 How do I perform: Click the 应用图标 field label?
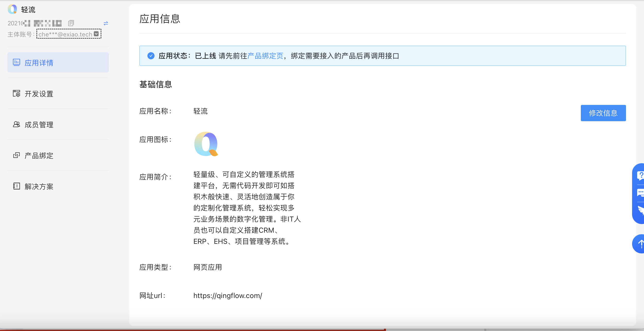pyautogui.click(x=156, y=139)
